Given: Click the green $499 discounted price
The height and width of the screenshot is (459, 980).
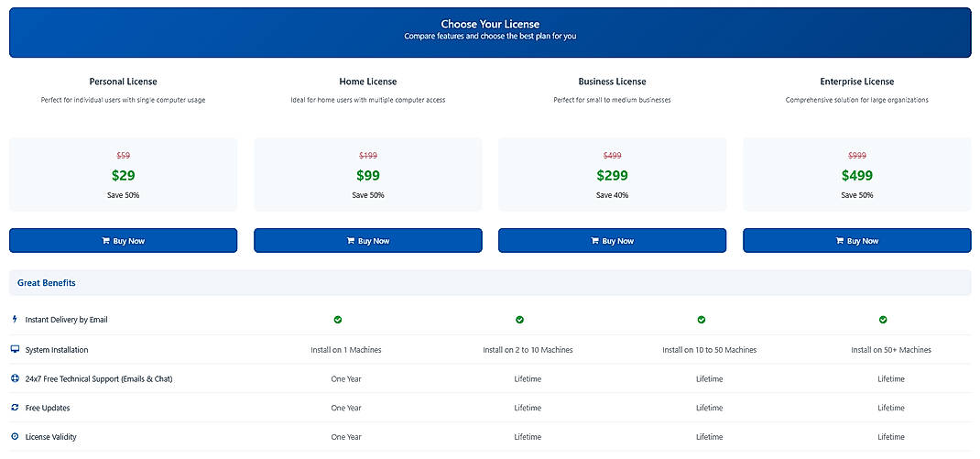Looking at the screenshot, I should [857, 176].
